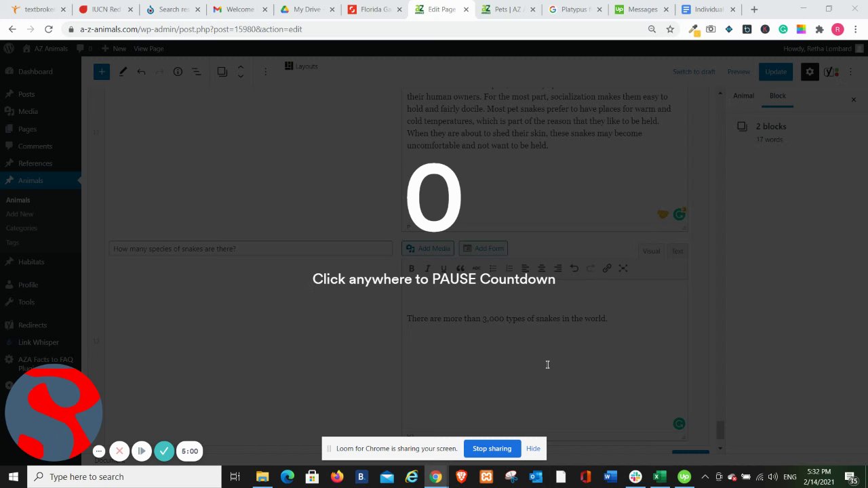This screenshot has height=488, width=868.
Task: Open the list view outline icon
Action: click(196, 72)
